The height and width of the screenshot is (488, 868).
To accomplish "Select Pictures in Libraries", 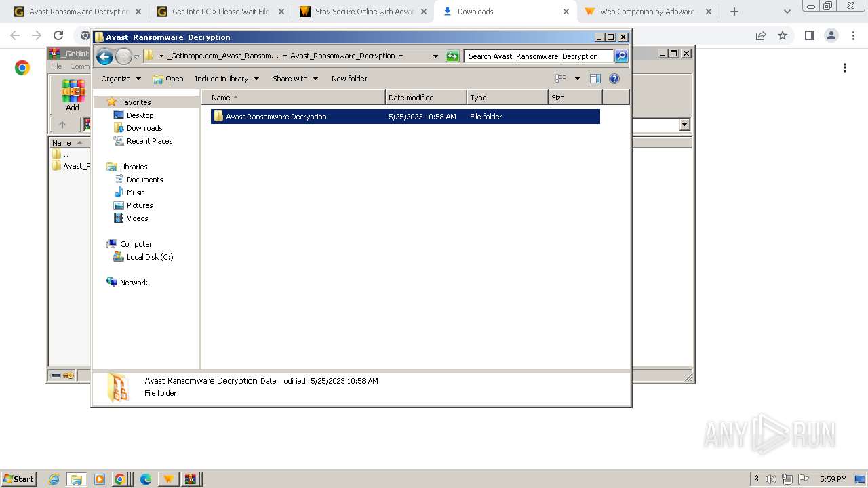I will point(140,205).
